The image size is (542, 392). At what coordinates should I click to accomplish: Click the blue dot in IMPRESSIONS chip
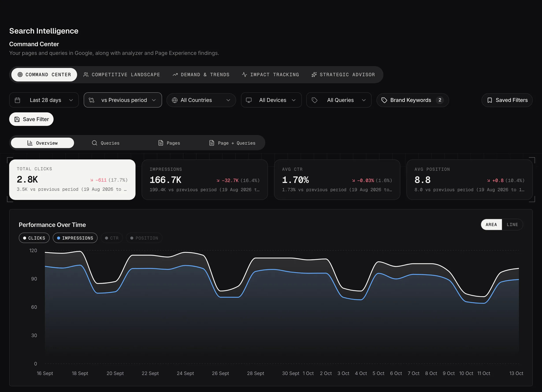pos(59,238)
